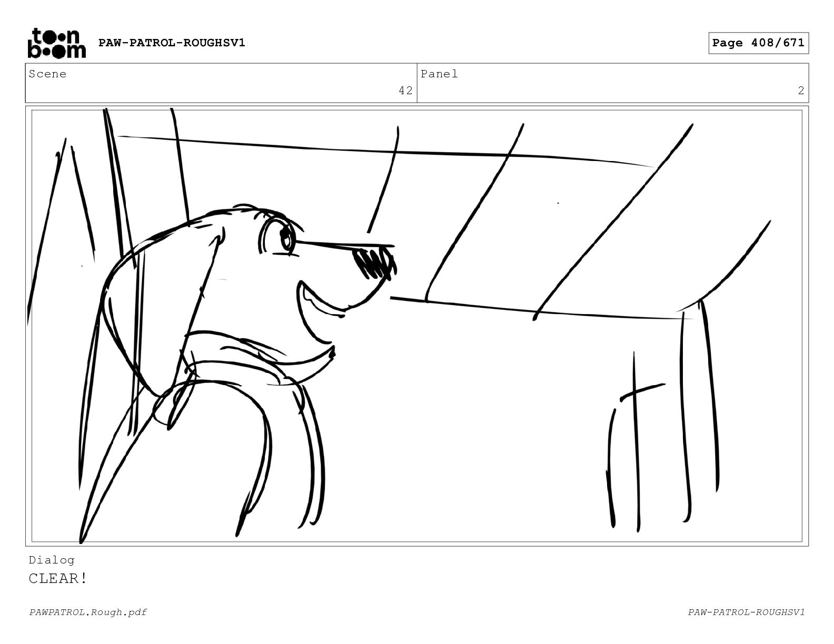Click the PAWPATROL.Rough.pdf footer filename
Viewport: 834px width, 644px height.
pyautogui.click(x=88, y=612)
